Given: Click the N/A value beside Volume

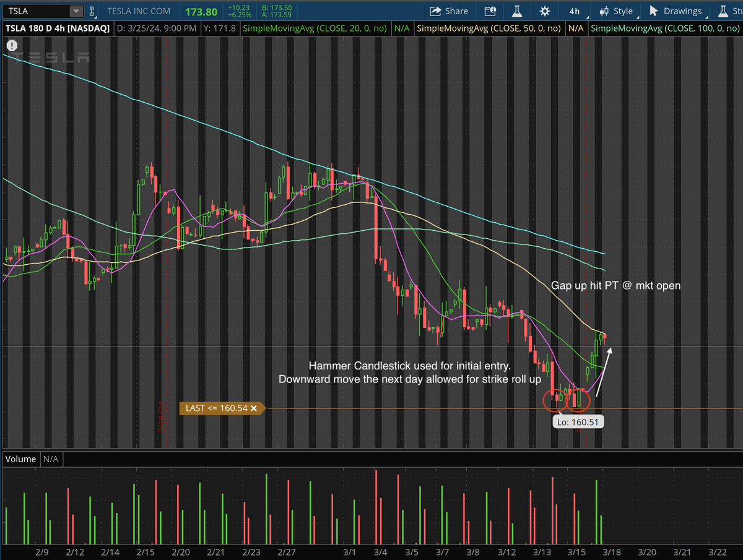Looking at the screenshot, I should [51, 459].
